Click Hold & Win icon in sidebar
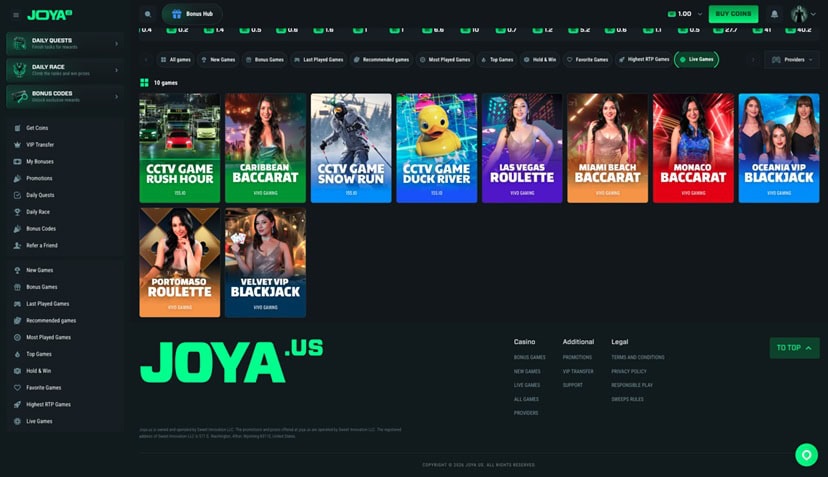 pos(17,371)
